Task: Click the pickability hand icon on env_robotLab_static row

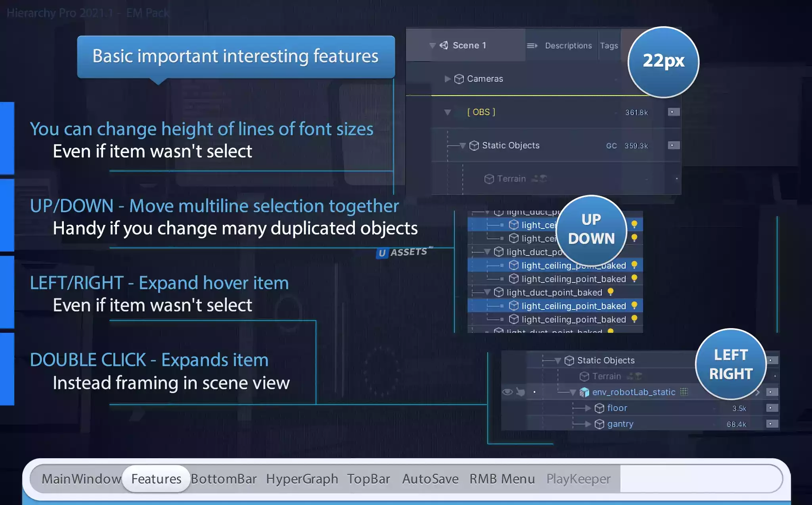Action: coord(521,392)
